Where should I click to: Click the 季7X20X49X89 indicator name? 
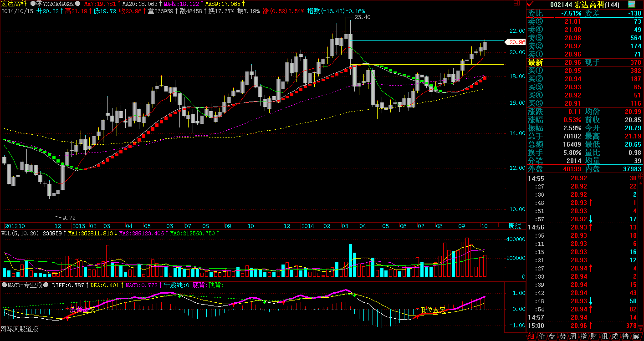click(55, 3)
